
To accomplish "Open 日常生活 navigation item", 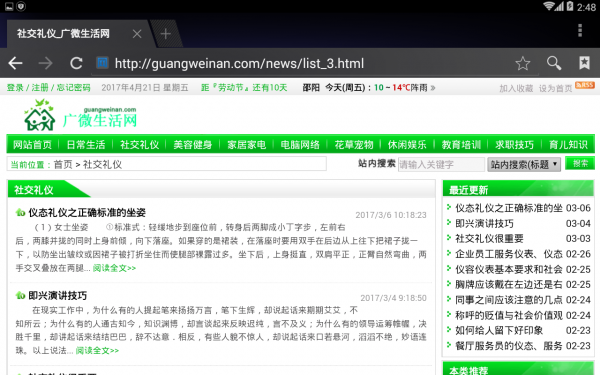I will (x=86, y=145).
